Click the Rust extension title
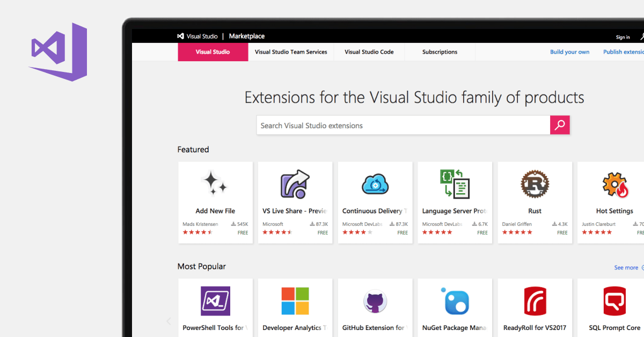The height and width of the screenshot is (337, 644). [x=535, y=211]
